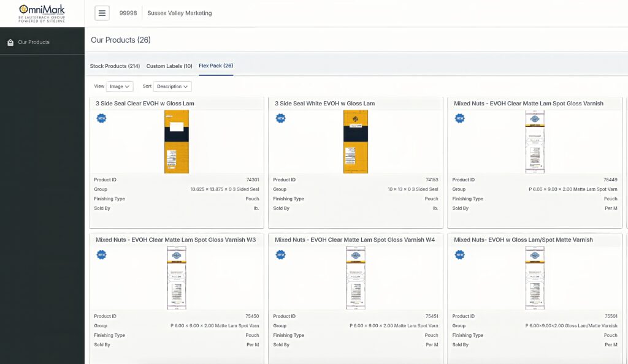Click NEW badge on 3 Side Seal Clear card
Image resolution: width=628 pixels, height=364 pixels.
pos(101,118)
